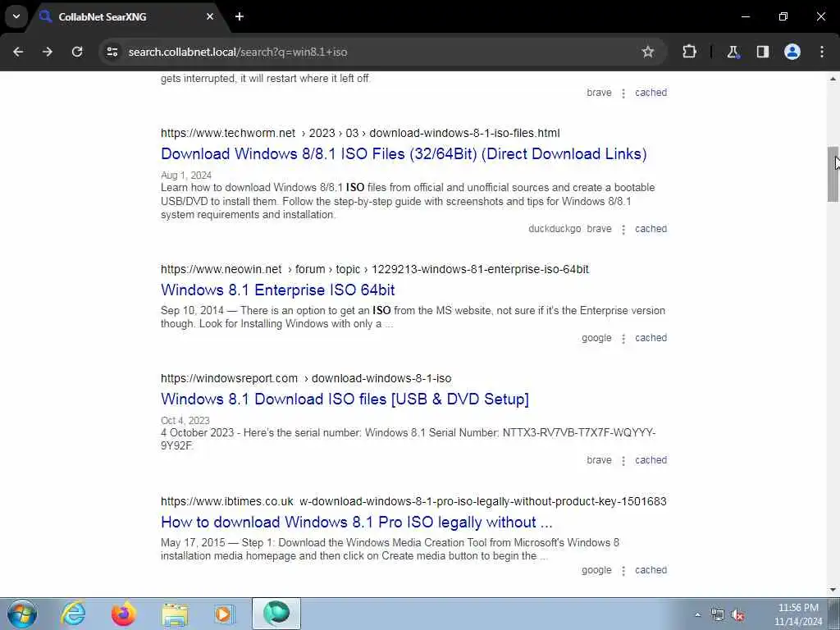The image size is (840, 630).
Task: Launch Internet Explorer from the taskbar
Action: (x=73, y=614)
